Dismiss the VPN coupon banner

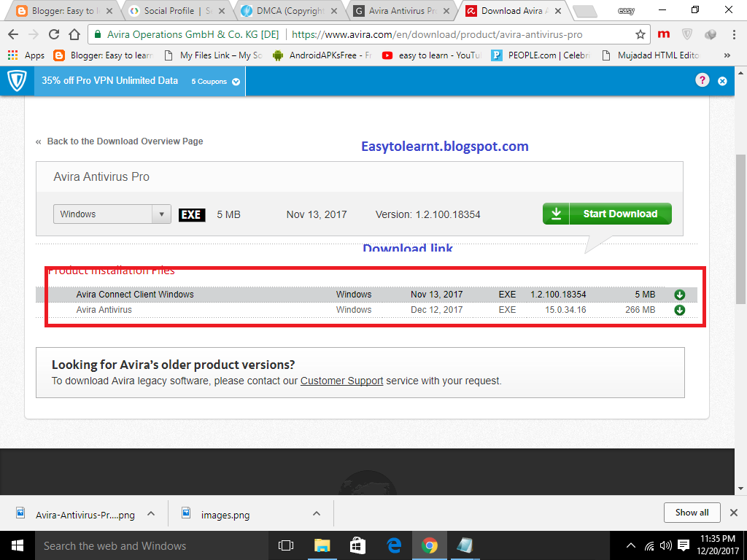click(x=722, y=81)
